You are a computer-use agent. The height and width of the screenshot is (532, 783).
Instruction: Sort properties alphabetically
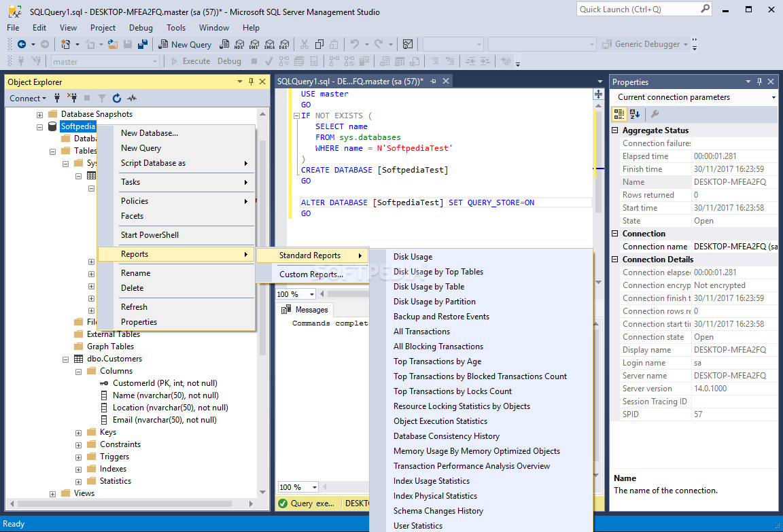tap(635, 114)
